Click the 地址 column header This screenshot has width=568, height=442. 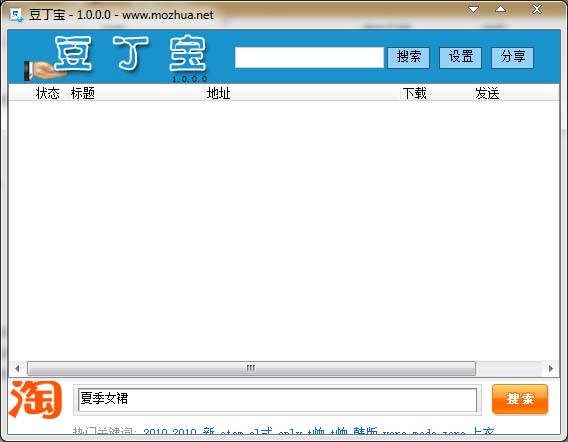pos(302,93)
